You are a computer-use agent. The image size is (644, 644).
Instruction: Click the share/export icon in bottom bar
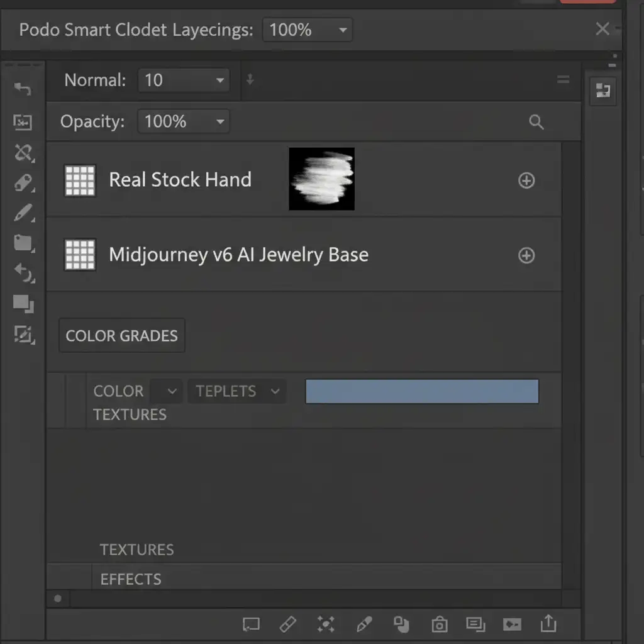coord(548,623)
